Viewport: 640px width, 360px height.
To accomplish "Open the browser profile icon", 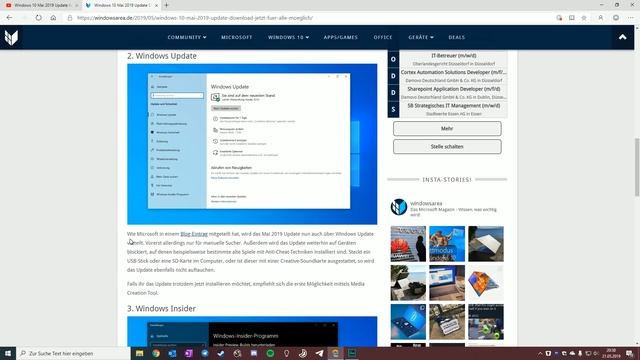I will click(x=600, y=18).
